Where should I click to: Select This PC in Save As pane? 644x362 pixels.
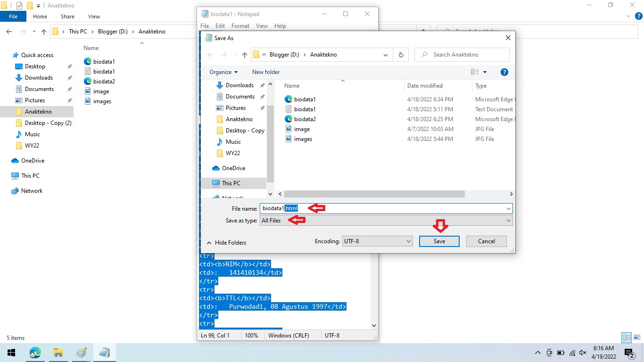(226, 183)
